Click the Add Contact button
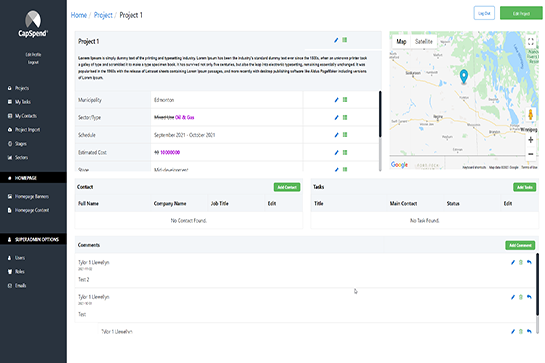Screen dimensions: 545x363 coord(287,187)
